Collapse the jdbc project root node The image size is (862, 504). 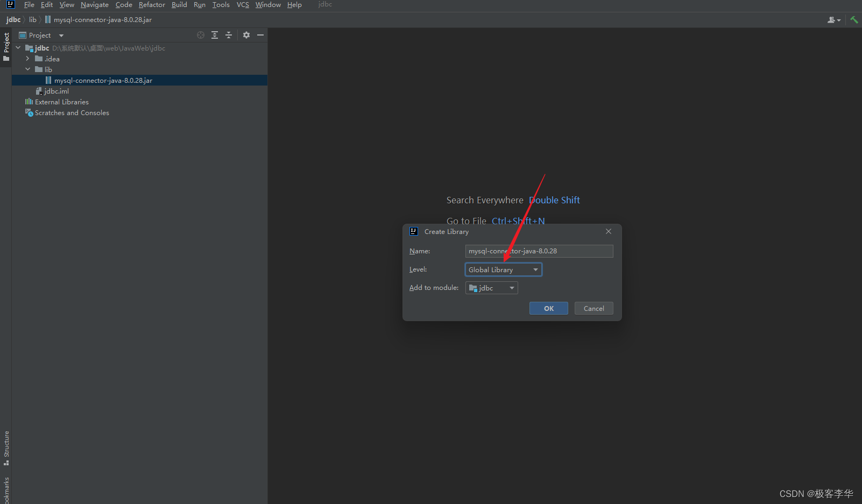point(18,48)
